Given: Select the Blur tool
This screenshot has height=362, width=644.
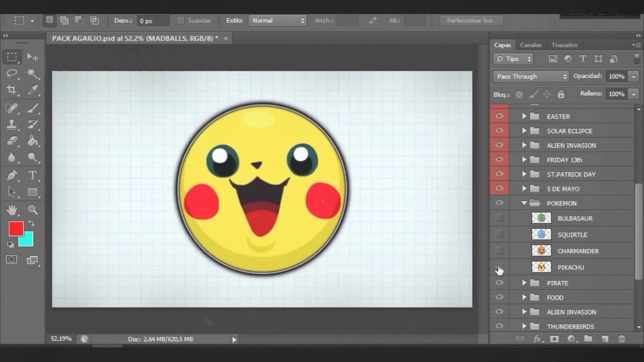Looking at the screenshot, I should [x=12, y=157].
